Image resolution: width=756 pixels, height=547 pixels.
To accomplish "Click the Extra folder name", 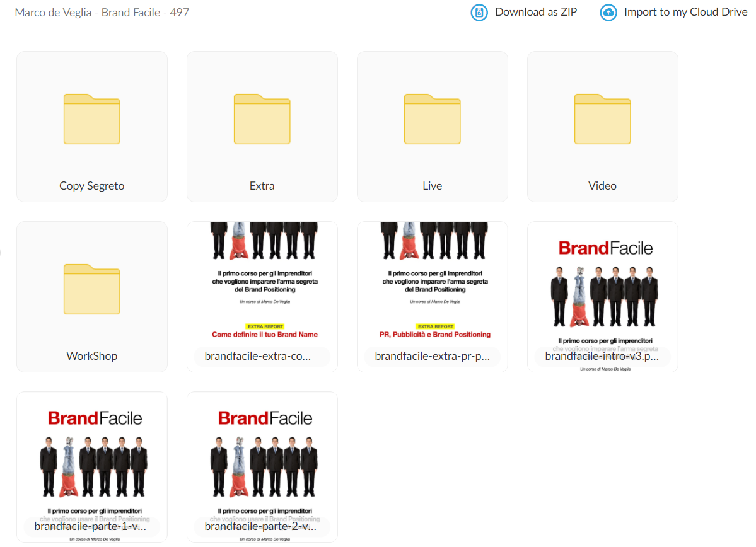I will (x=262, y=186).
